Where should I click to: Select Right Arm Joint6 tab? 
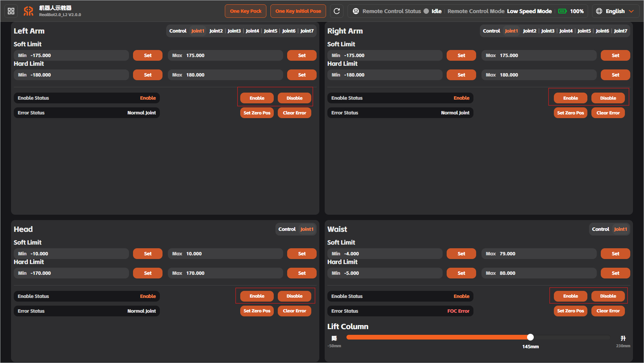coord(602,31)
